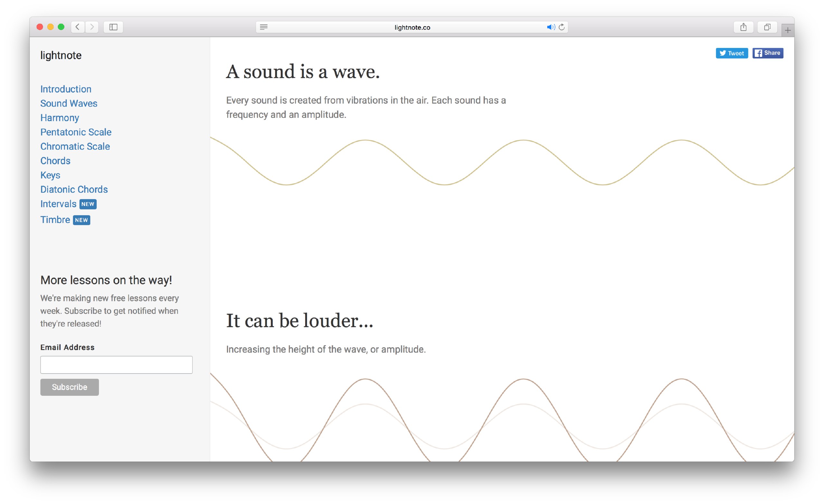The height and width of the screenshot is (504, 824).
Task: Open the Safari Share menu
Action: [743, 27]
